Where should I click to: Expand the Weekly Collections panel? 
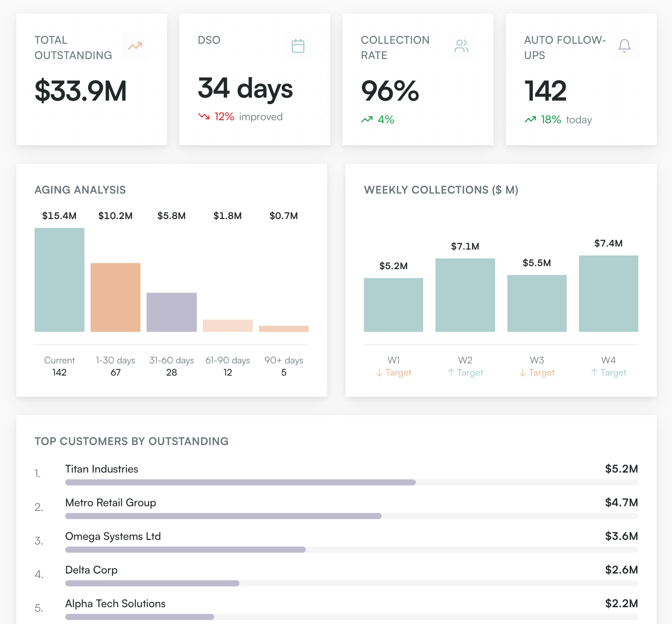coord(500,280)
